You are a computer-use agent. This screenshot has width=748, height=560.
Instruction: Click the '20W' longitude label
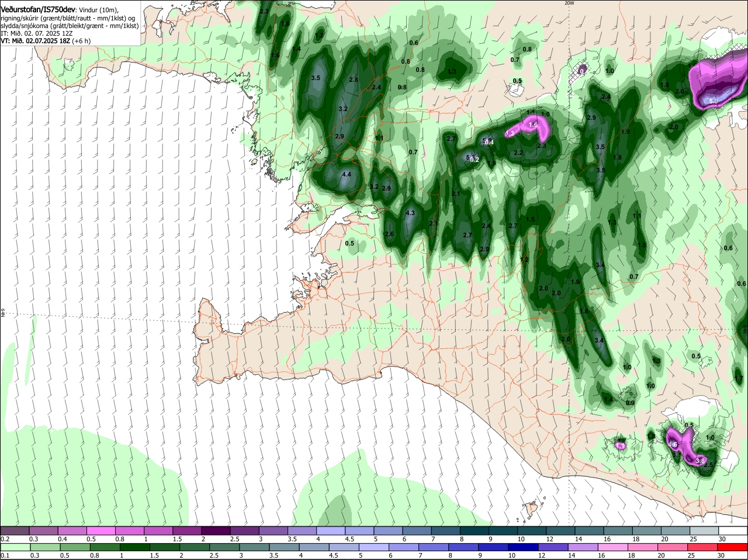569,3
